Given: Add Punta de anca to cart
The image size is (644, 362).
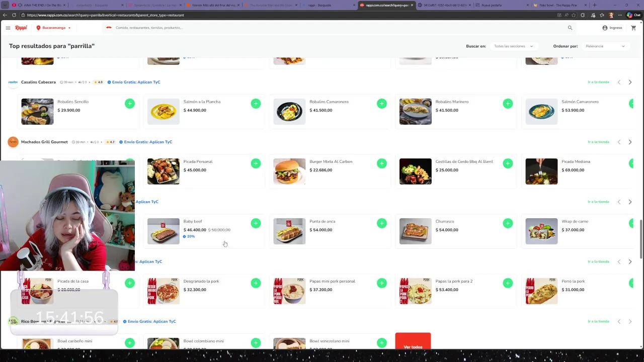Looking at the screenshot, I should pyautogui.click(x=382, y=223).
